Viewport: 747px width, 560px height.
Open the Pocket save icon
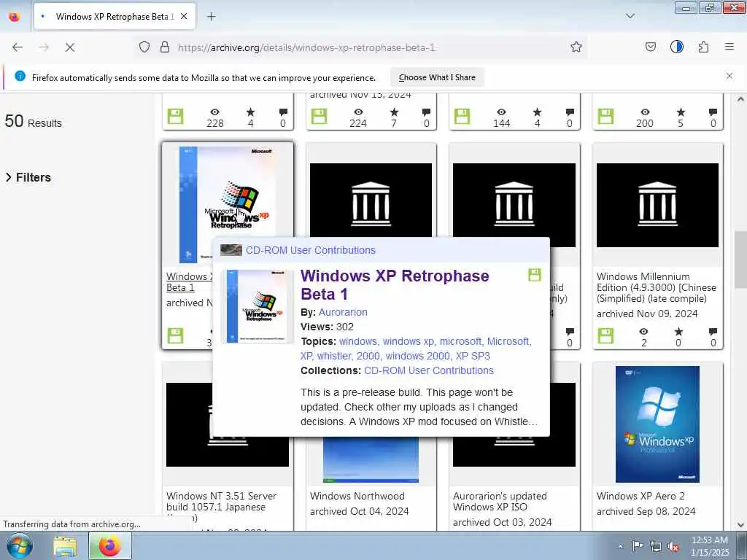(x=651, y=47)
